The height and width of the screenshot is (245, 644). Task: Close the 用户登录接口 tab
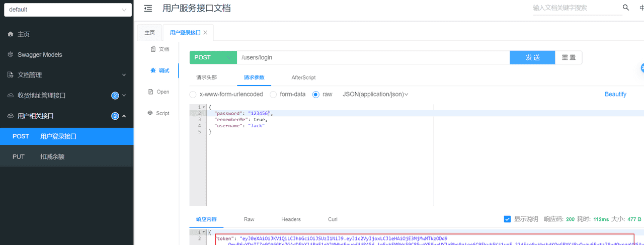pos(205,33)
